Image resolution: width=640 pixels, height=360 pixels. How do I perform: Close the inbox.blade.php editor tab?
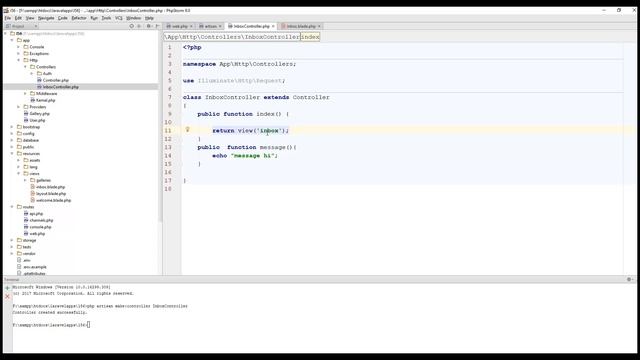point(319,26)
